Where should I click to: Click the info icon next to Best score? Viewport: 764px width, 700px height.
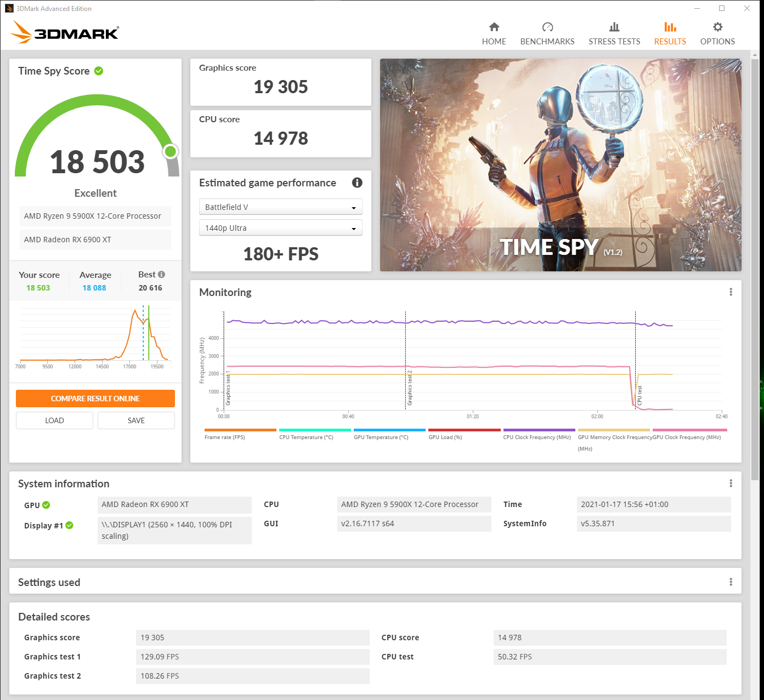point(161,274)
